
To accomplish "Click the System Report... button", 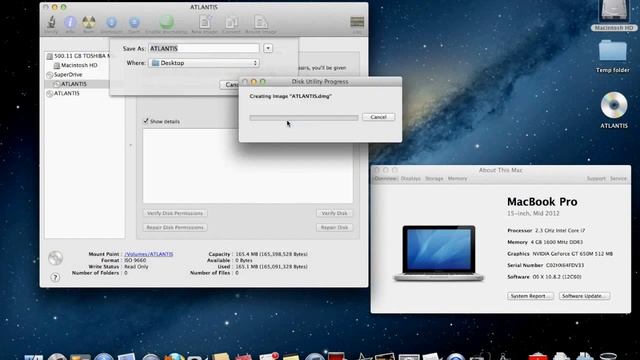I will tap(530, 296).
